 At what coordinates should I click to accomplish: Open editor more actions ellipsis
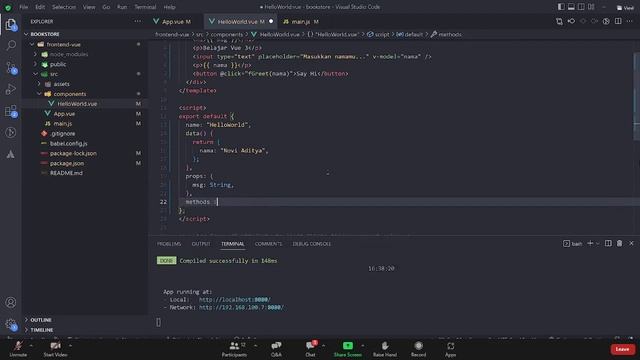click(630, 21)
